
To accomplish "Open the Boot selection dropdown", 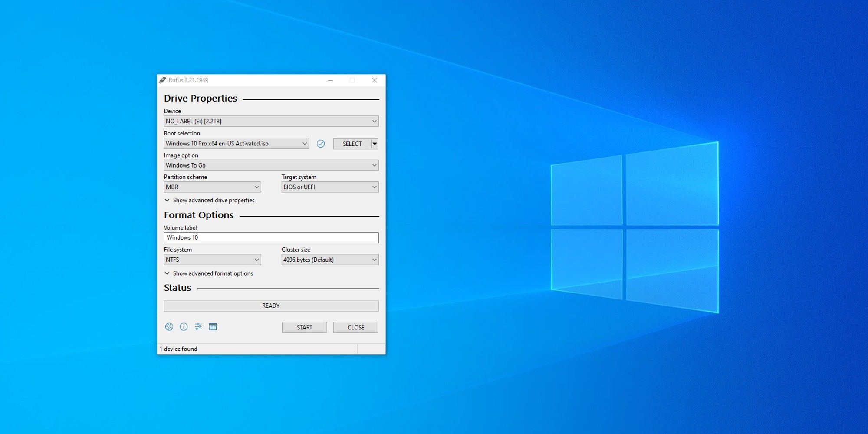I will coord(237,144).
